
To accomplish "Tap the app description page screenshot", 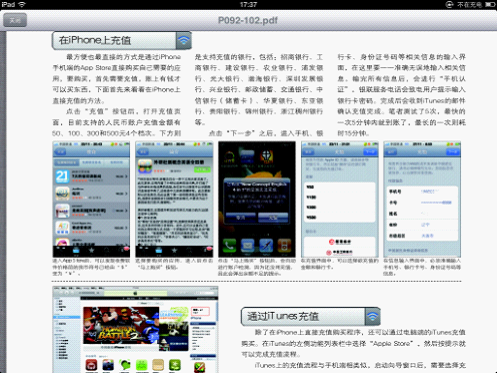I will coord(174,199).
